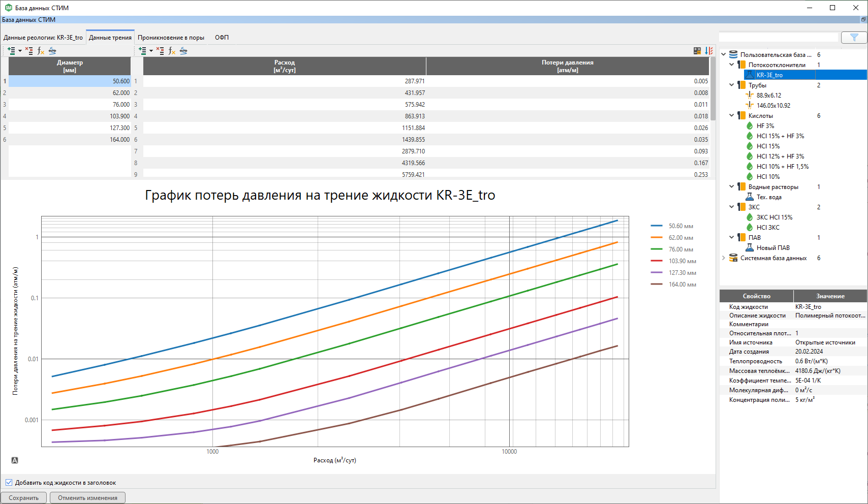Viewport: 868px width, 504px height.
Task: Select the 146.05x10.92 pipe icon
Action: (750, 105)
